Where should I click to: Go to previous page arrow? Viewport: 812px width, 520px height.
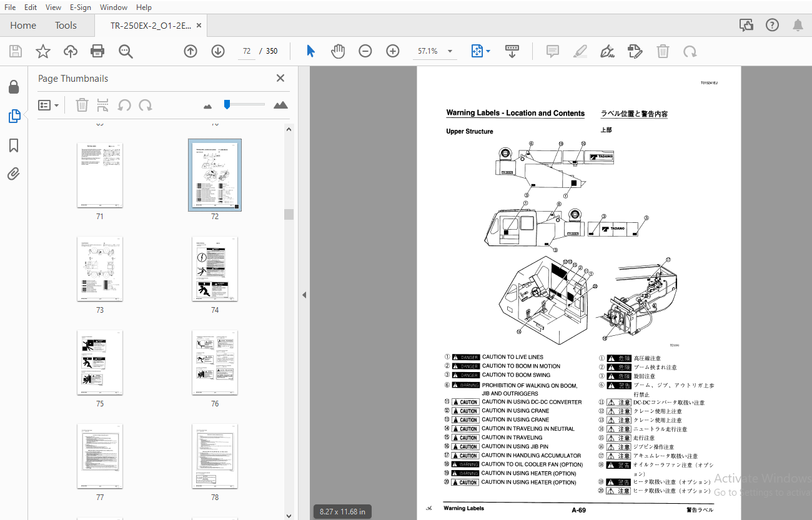[x=191, y=51]
